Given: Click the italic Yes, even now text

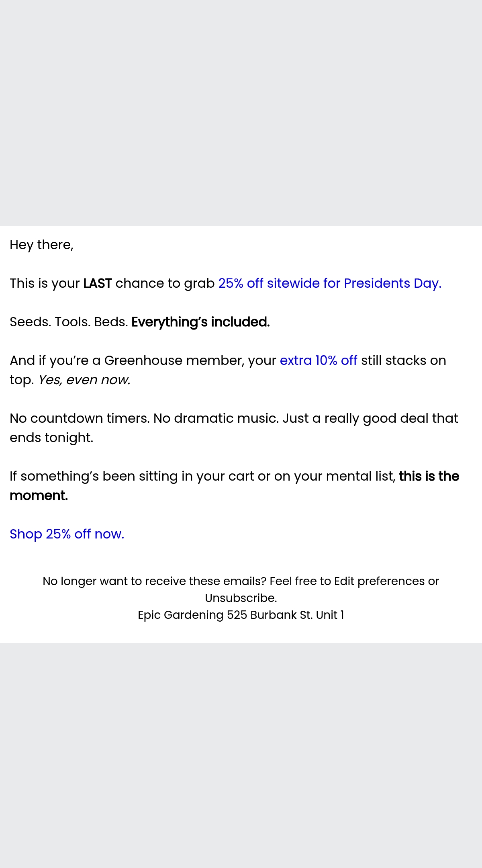Looking at the screenshot, I should click(84, 380).
